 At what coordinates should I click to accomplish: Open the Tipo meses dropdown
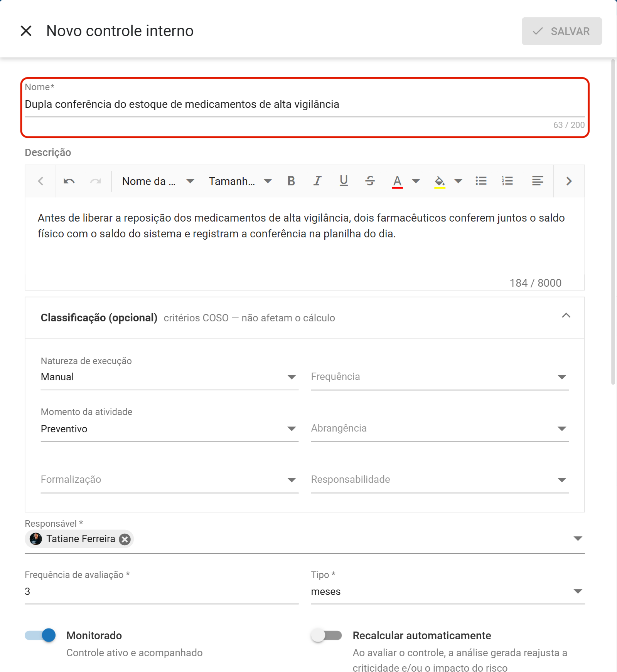coord(448,591)
